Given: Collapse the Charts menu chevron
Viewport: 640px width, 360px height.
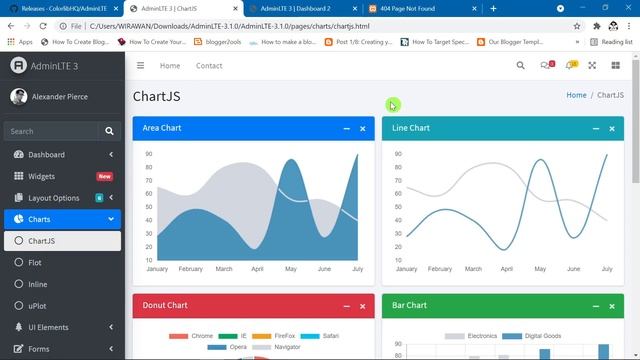Looking at the screenshot, I should click(x=111, y=219).
